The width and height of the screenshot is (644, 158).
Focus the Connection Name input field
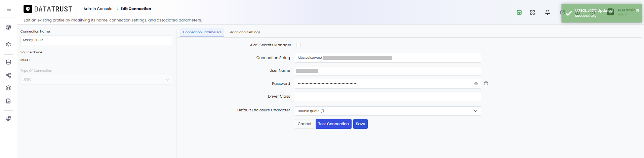(x=96, y=40)
